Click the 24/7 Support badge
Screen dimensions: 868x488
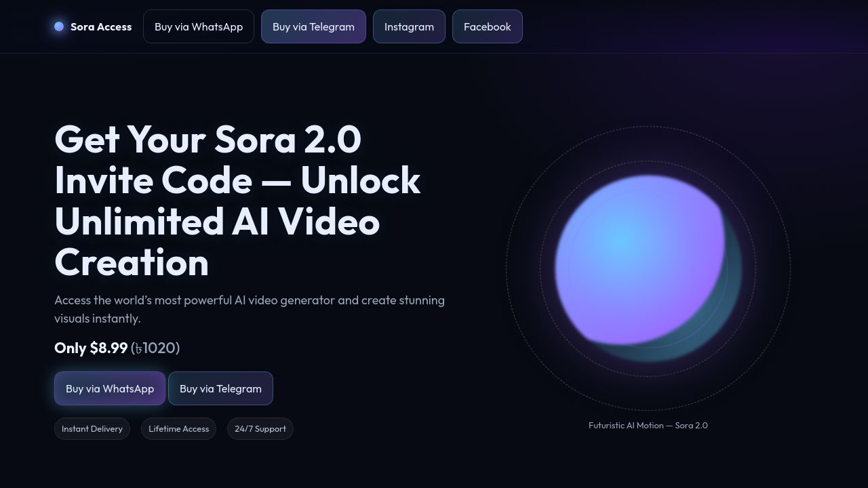pyautogui.click(x=260, y=428)
